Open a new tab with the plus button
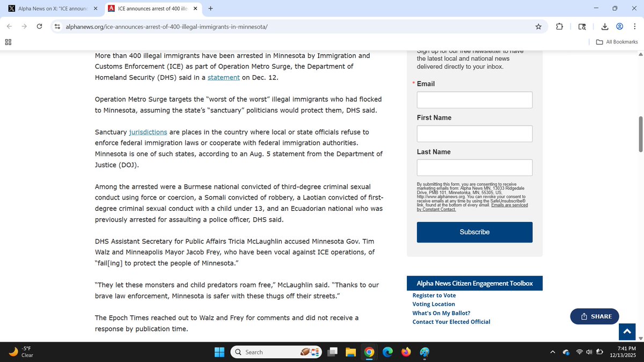Image resolution: width=644 pixels, height=362 pixels. (210, 9)
